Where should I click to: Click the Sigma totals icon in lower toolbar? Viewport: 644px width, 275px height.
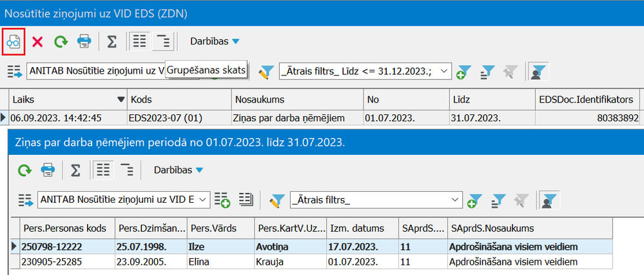[x=75, y=170]
